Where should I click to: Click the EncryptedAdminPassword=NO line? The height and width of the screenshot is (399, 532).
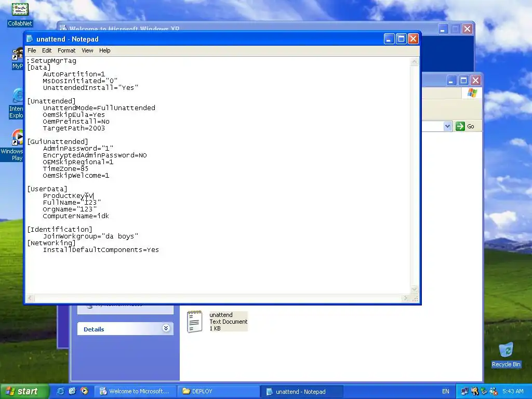95,155
